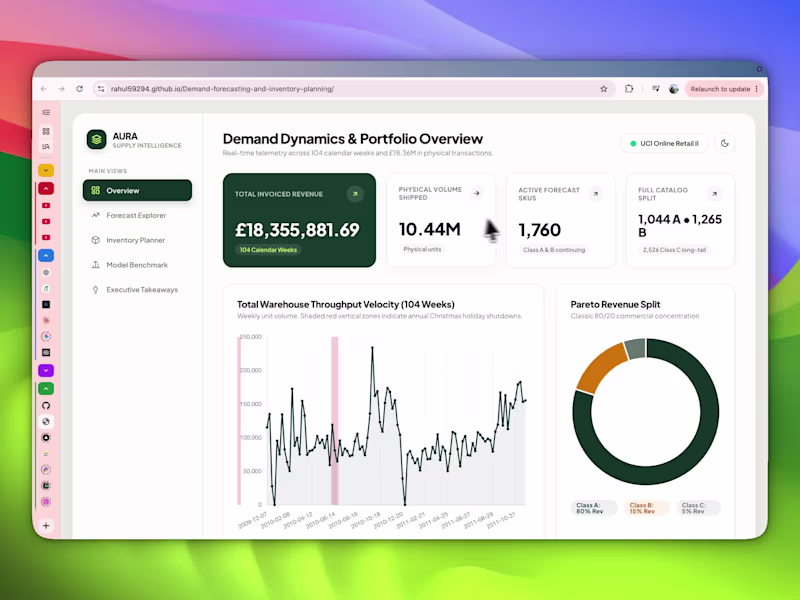Screen dimensions: 800x600
Task: Expand the yellow tab group chevron
Action: tap(46, 170)
